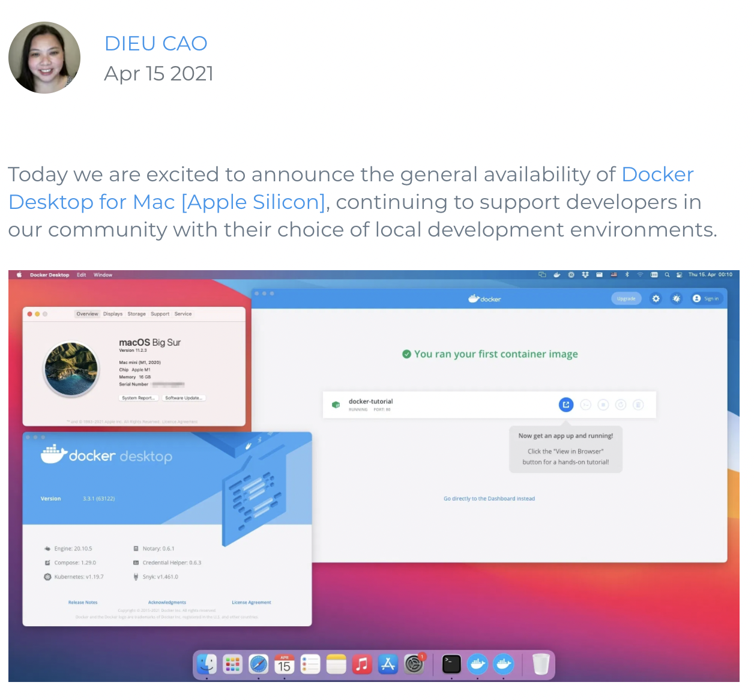Go directly to the Dashboard instead link
Image resolution: width=754 pixels, height=700 pixels.
[x=489, y=498]
